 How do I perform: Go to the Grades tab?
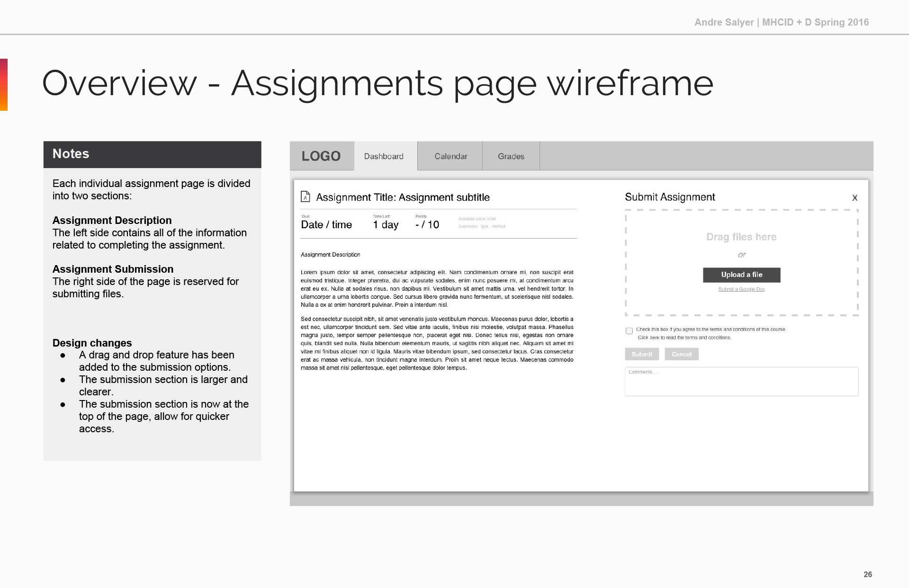pyautogui.click(x=511, y=156)
